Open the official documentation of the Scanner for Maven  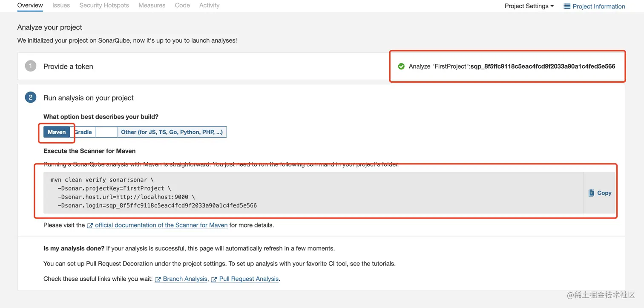[161, 225]
